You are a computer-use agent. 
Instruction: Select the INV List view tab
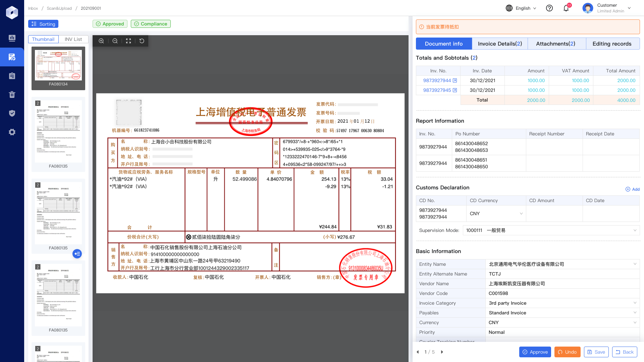click(x=73, y=39)
